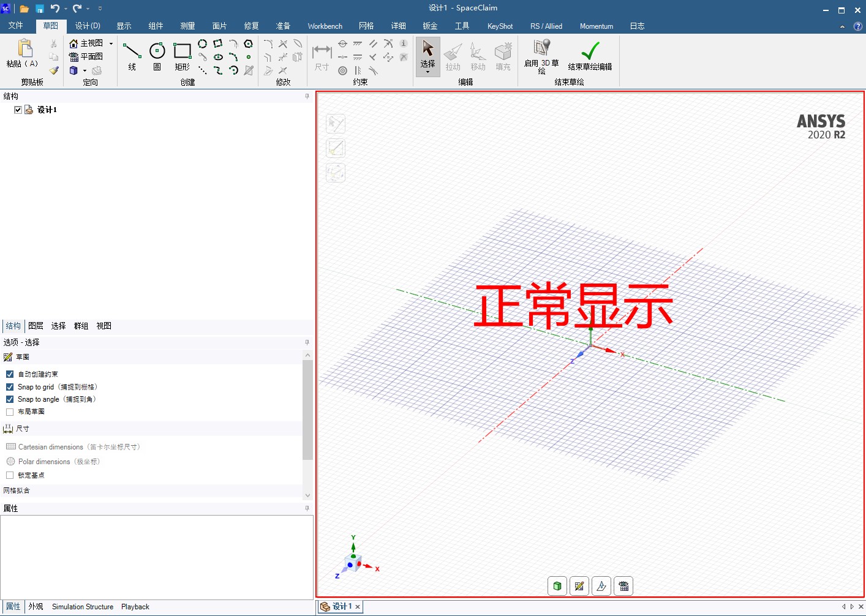Screen dimensions: 866x616
Task: Open the dropdown arrow under 选择 tool
Action: pyautogui.click(x=428, y=72)
